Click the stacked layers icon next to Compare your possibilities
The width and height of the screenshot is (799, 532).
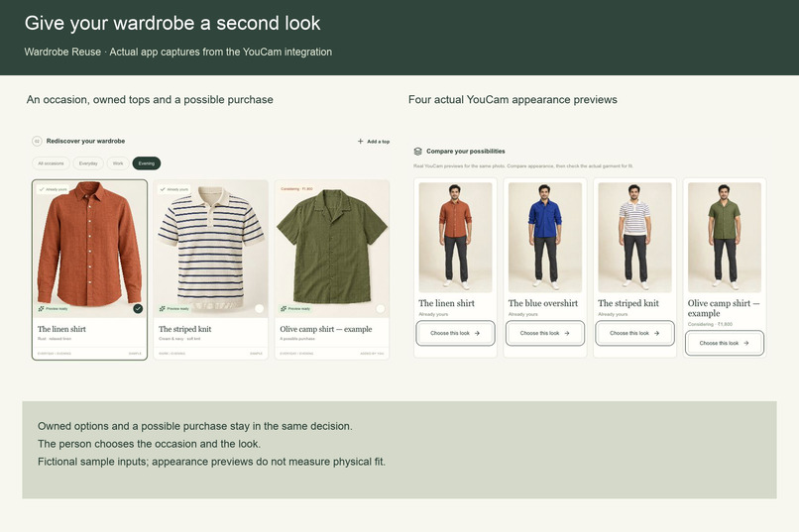(418, 152)
